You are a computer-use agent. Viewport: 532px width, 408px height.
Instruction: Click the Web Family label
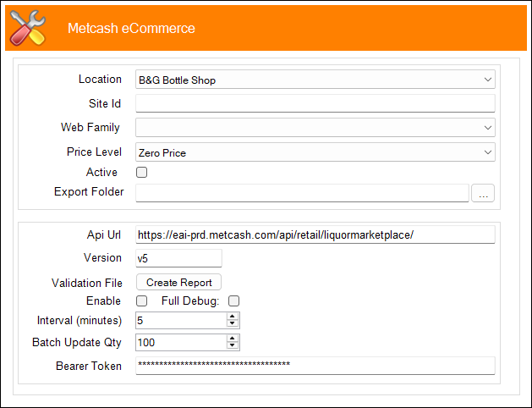pyautogui.click(x=90, y=127)
